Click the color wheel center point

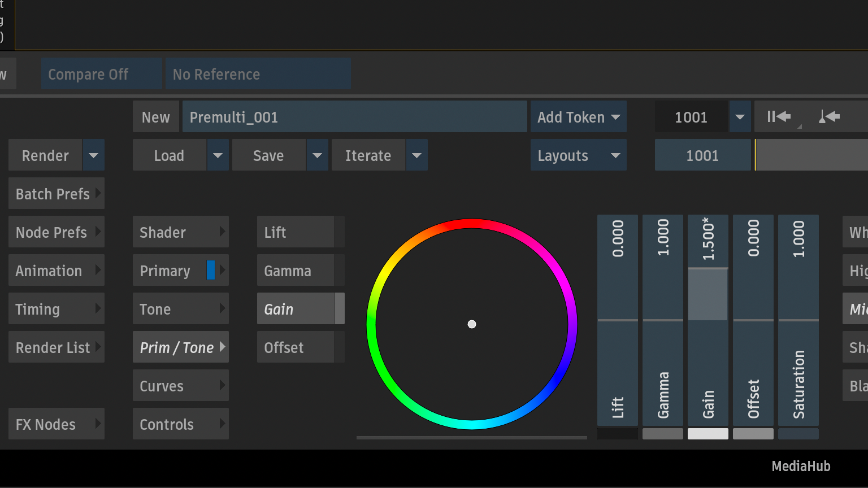tap(472, 324)
